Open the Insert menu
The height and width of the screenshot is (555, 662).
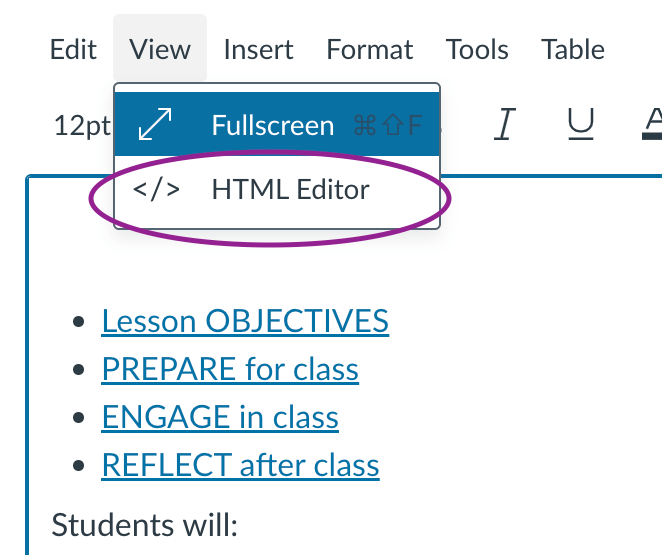coord(258,49)
